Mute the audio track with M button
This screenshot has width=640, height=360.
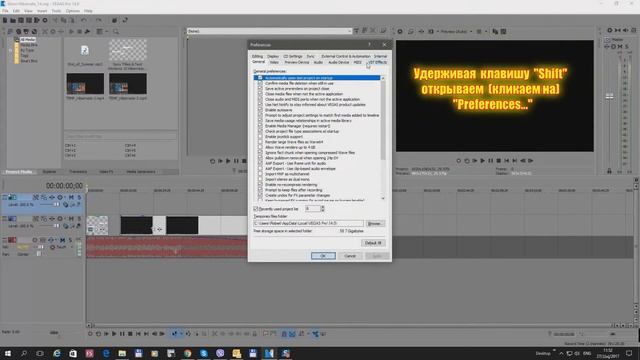pos(62,240)
